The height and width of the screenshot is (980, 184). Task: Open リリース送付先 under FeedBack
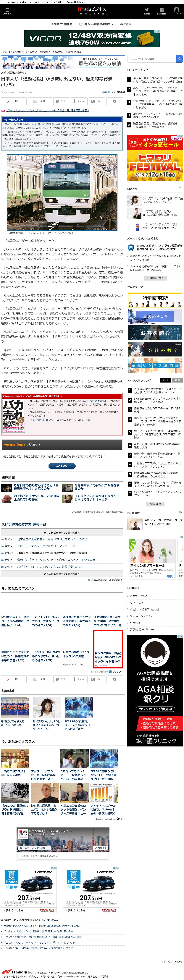pos(138,603)
